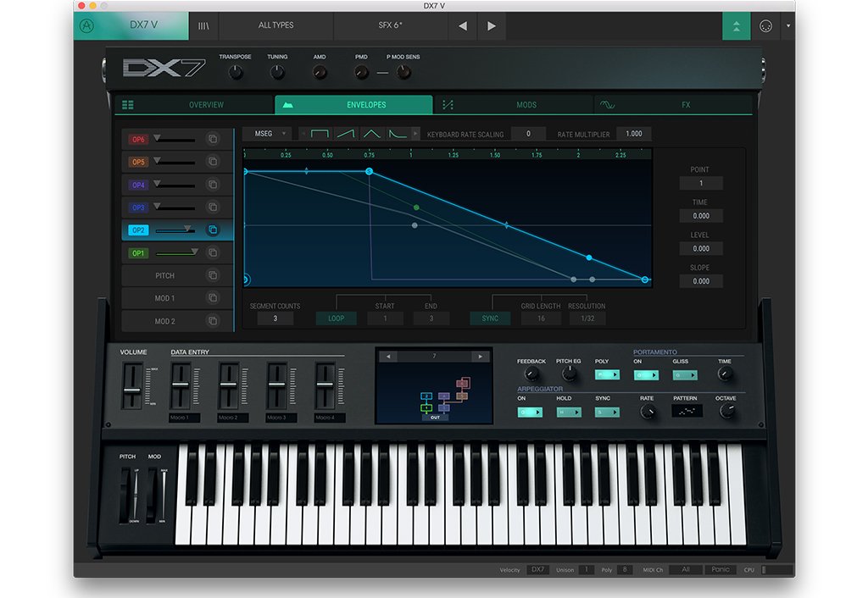Enable the Portamento ON switch

646,375
